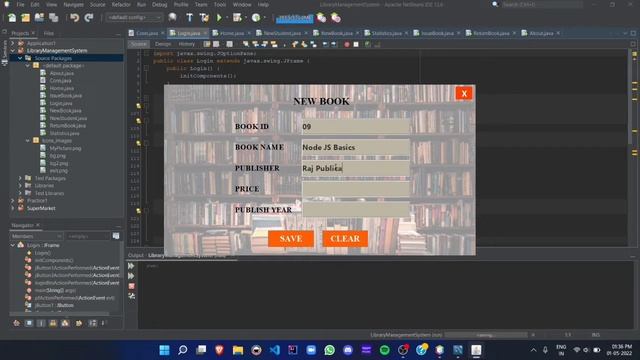The width and height of the screenshot is (640, 360).
Task: Switch editor to Design view
Action: 163,44
